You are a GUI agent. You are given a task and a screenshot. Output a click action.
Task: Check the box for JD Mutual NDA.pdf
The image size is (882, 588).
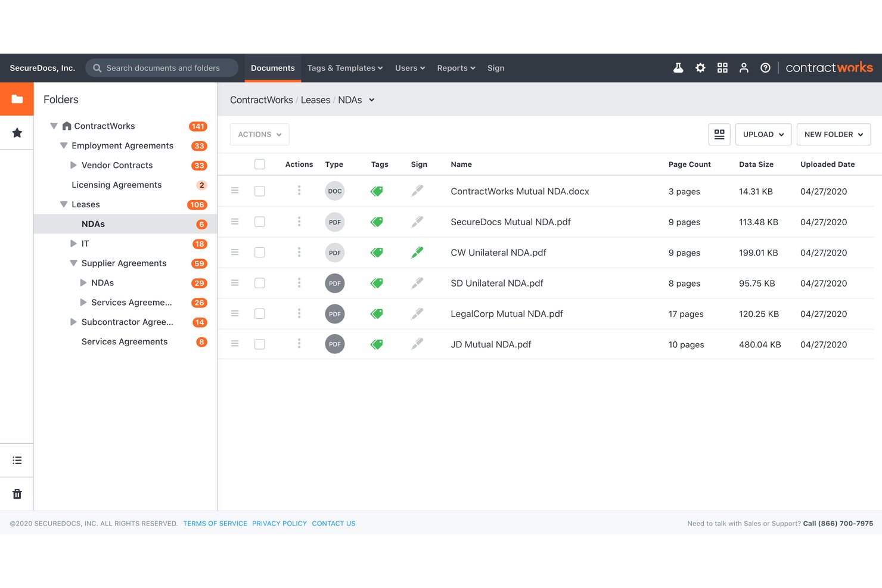click(260, 344)
